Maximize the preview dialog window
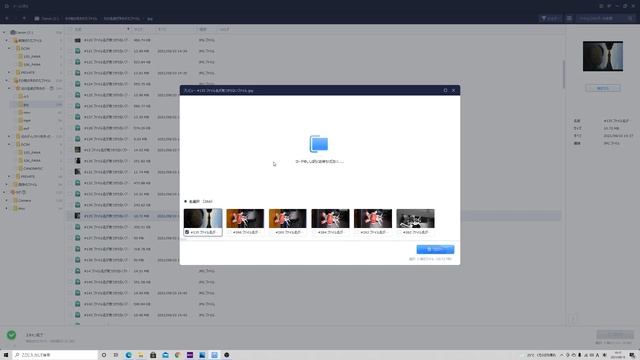The width and height of the screenshot is (640, 360). [445, 90]
